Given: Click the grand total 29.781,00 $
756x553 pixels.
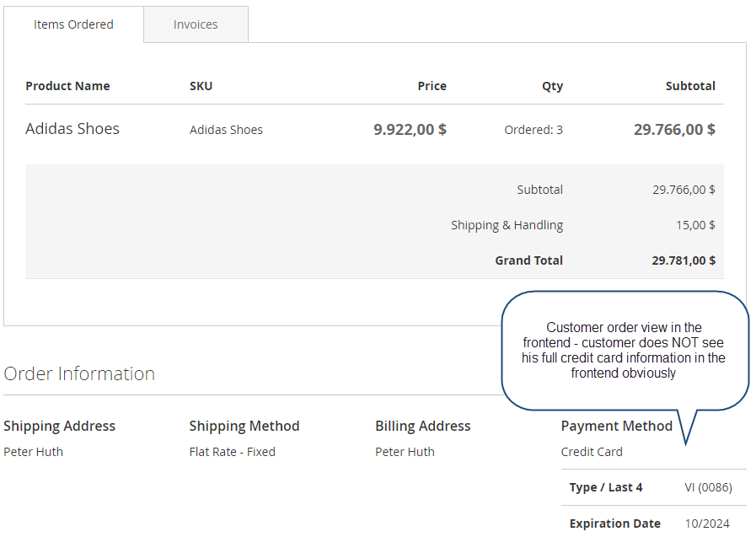Looking at the screenshot, I should (x=684, y=260).
